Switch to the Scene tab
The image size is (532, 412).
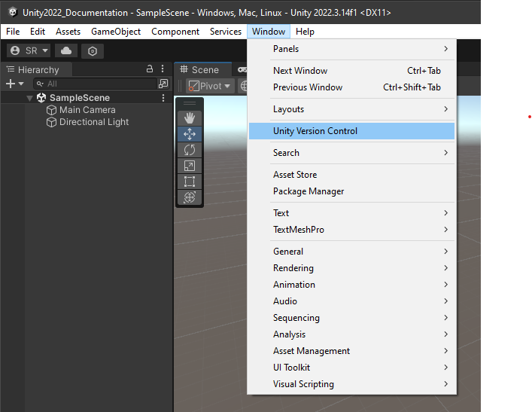(199, 69)
